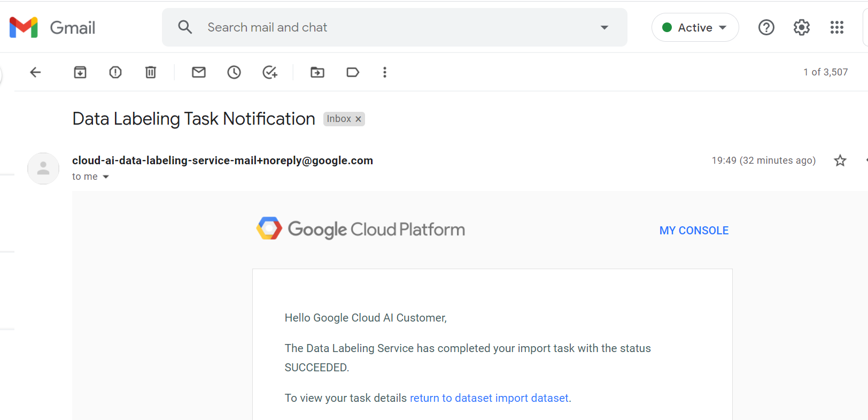Open the MY CONSOLE link

(x=694, y=231)
